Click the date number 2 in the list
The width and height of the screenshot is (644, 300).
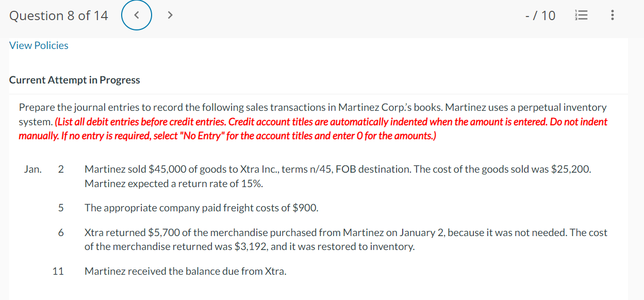[61, 169]
